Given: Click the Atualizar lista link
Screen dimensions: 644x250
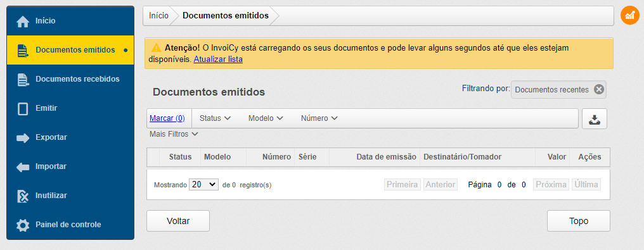Looking at the screenshot, I should click(x=218, y=59).
